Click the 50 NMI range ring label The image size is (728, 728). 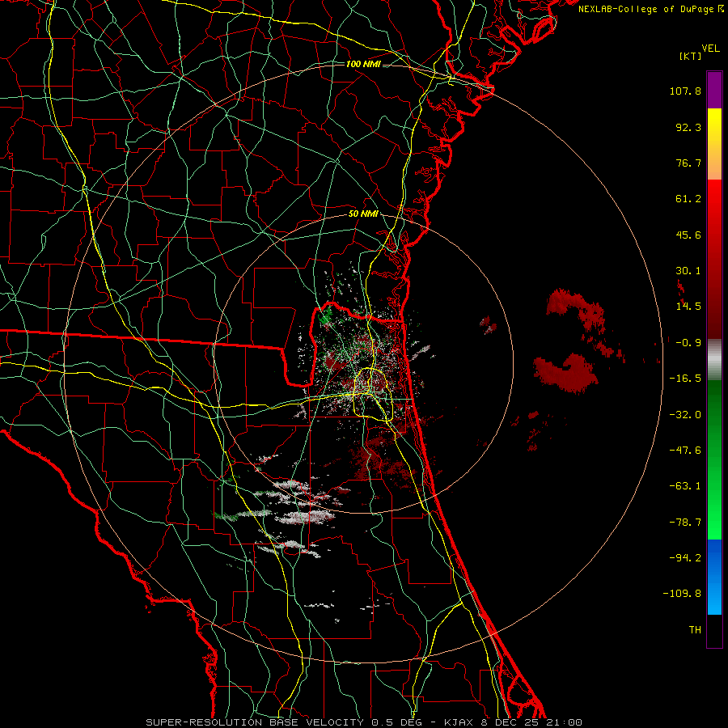coord(363,214)
